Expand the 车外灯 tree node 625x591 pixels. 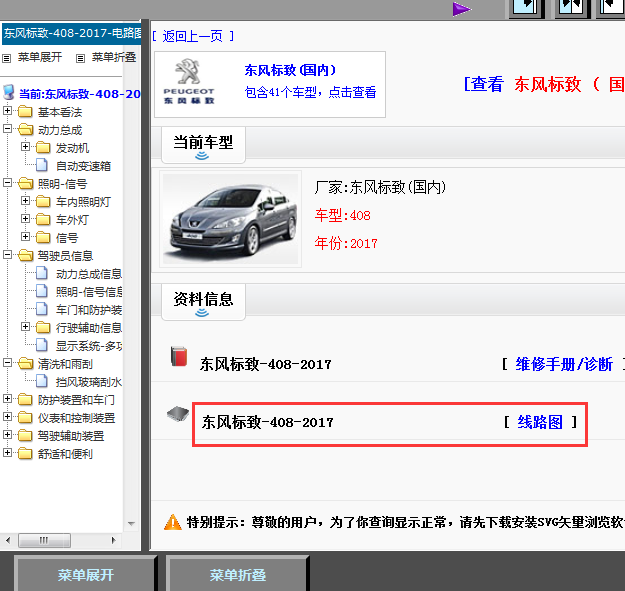tap(26, 218)
